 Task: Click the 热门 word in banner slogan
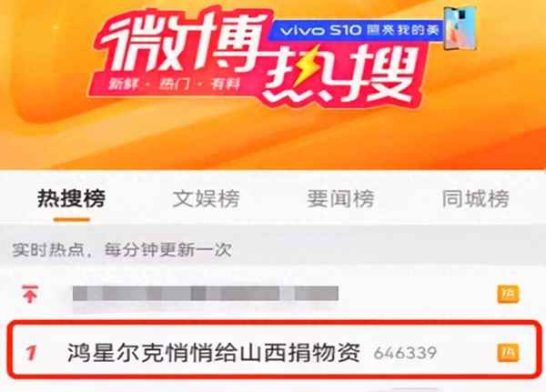coord(174,85)
